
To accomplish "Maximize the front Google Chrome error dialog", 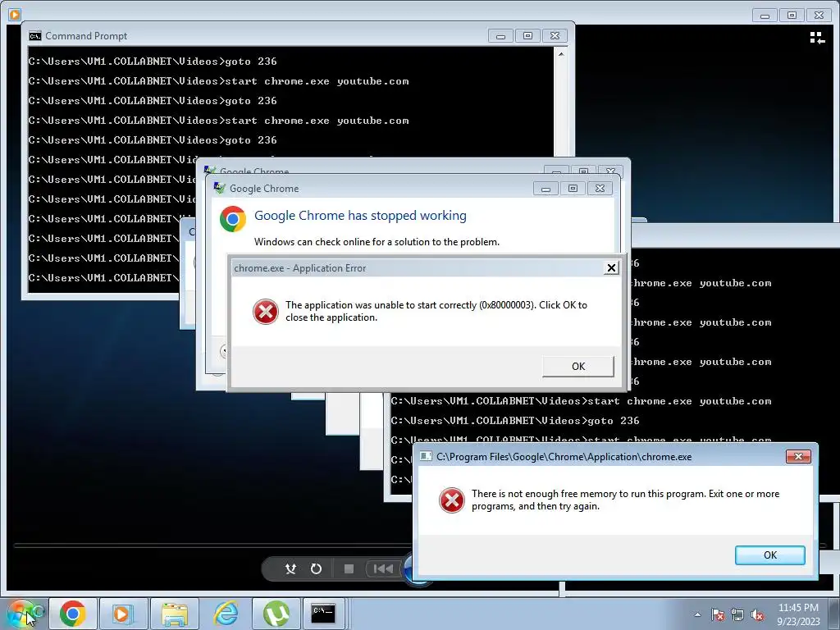I will (x=573, y=189).
